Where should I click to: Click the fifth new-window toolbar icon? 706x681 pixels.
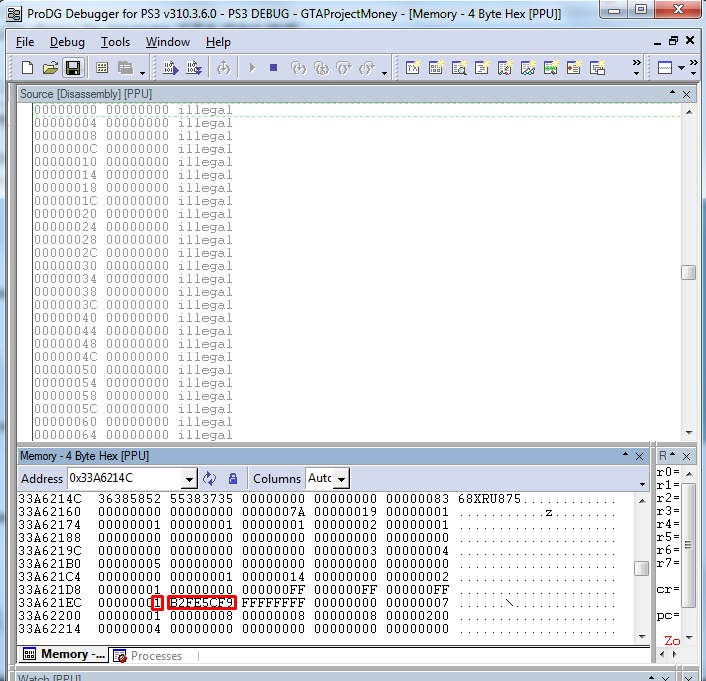pos(505,68)
